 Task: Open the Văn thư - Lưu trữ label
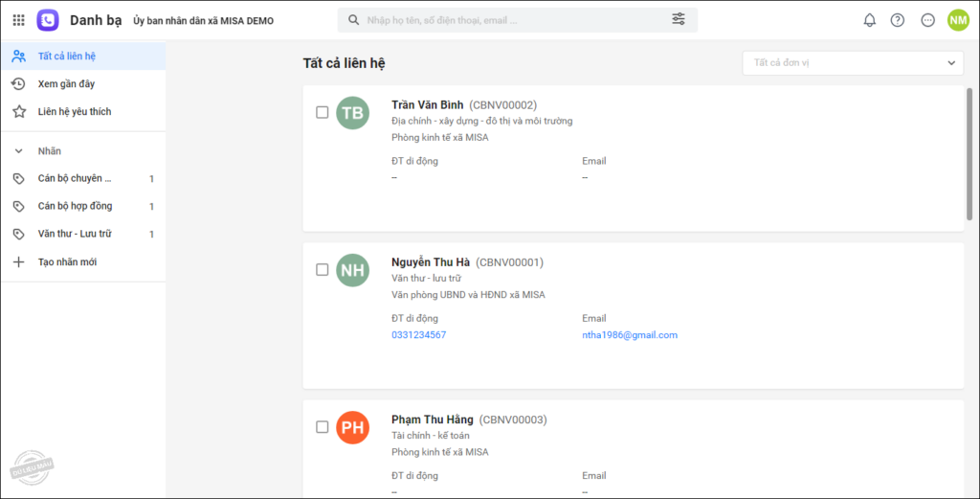[x=75, y=235]
